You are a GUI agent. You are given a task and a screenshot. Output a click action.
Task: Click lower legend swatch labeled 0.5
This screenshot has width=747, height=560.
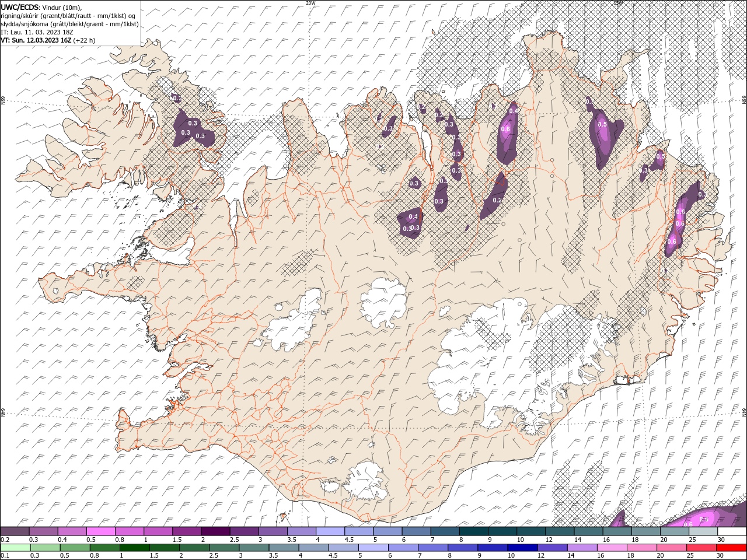75,548
